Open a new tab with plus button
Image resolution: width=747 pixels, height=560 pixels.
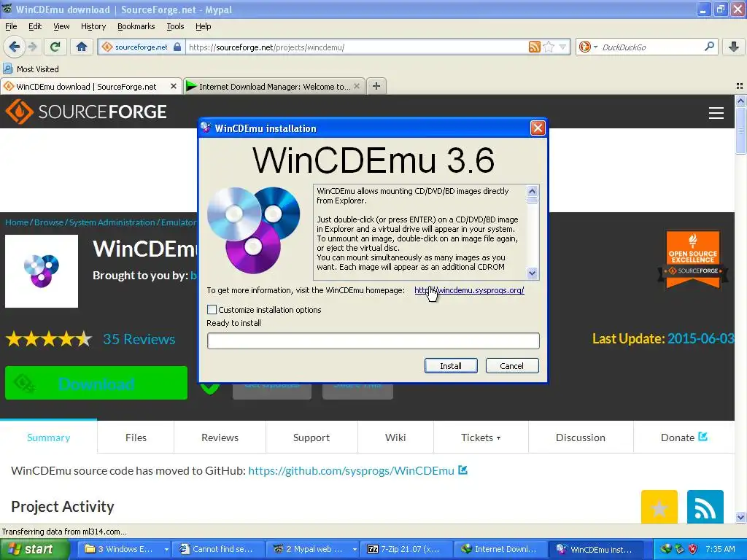click(376, 86)
